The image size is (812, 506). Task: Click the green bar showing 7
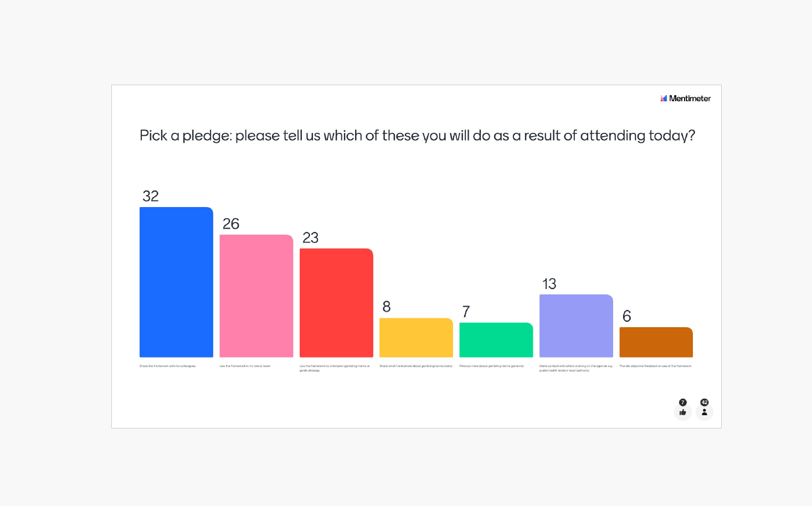pyautogui.click(x=496, y=340)
